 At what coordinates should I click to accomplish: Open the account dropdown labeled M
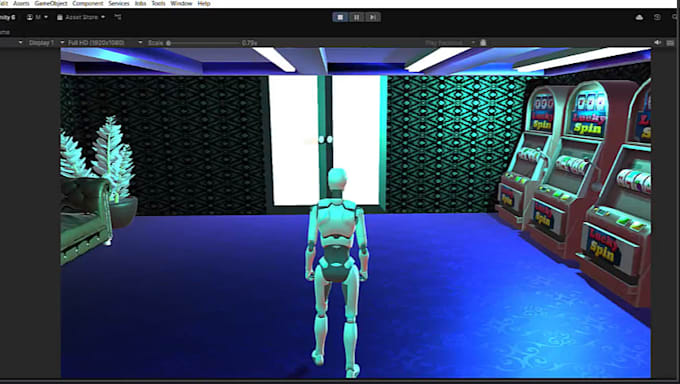[x=37, y=17]
